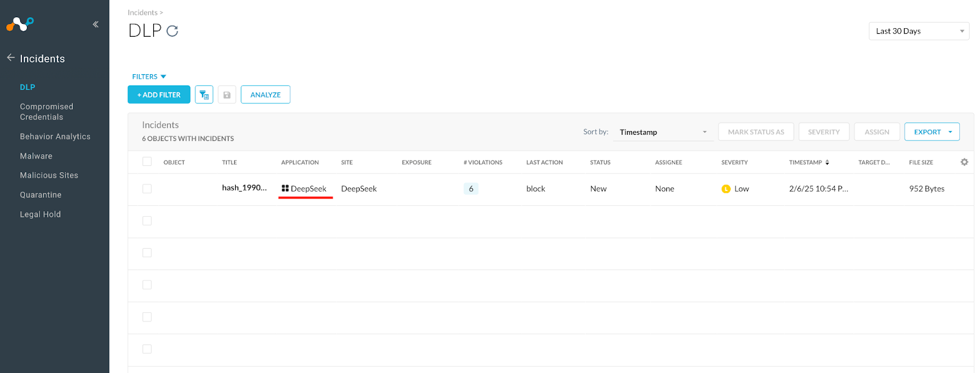Open Behavior Analytics section
This screenshot has height=373, width=980.
point(55,137)
